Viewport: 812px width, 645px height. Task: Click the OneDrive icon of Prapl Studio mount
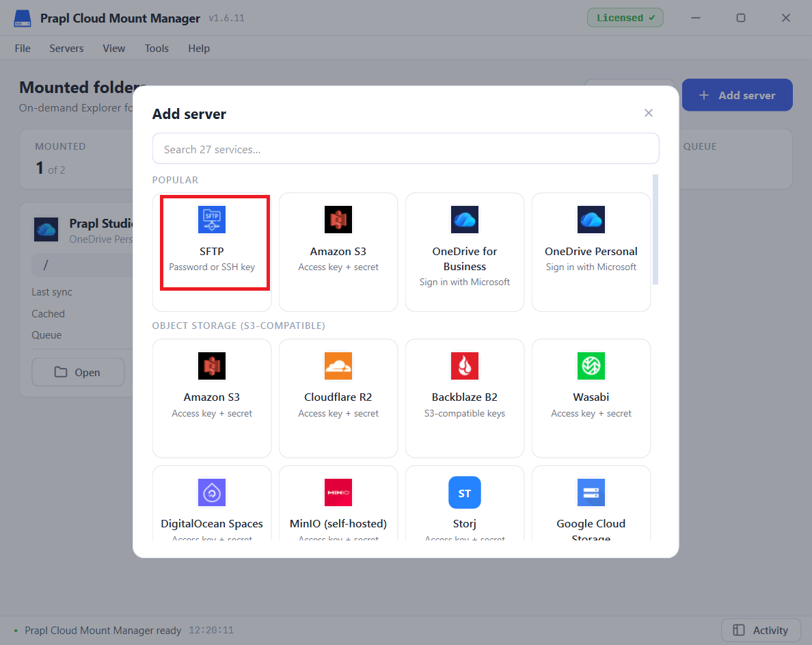tap(46, 230)
